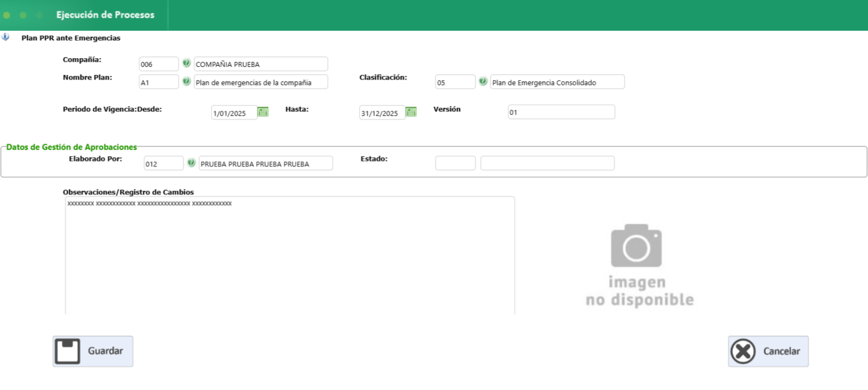The width and height of the screenshot is (868, 390).
Task: Focus the Plan de emergencias de la compañia field
Action: point(261,82)
